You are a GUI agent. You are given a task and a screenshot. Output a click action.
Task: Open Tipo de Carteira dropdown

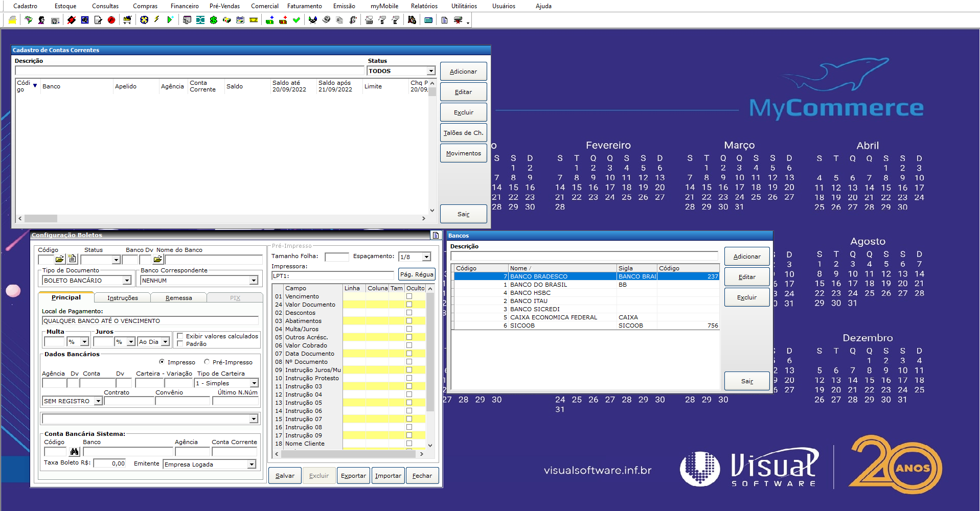pyautogui.click(x=254, y=383)
